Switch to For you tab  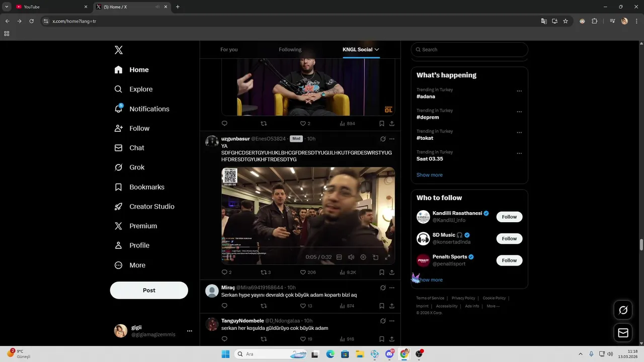pos(229,50)
